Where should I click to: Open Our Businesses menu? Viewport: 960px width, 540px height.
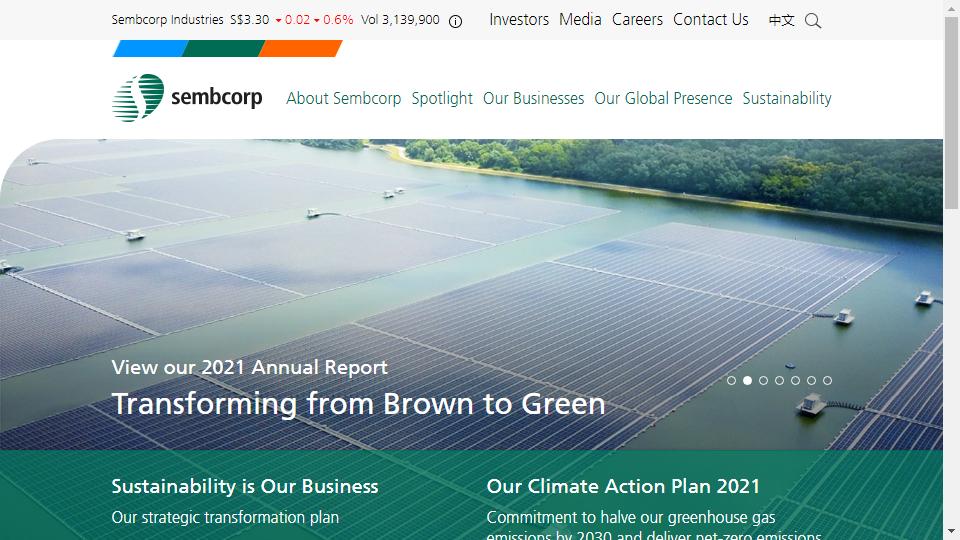[533, 99]
